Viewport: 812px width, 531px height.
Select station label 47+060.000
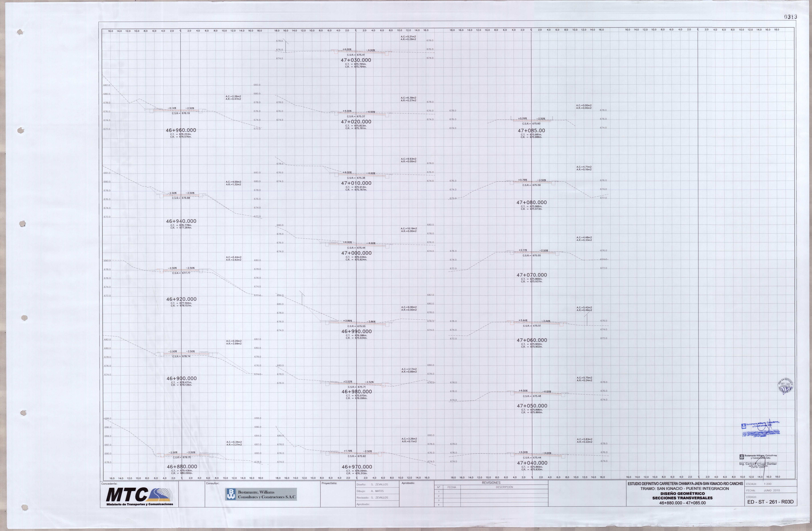point(532,340)
